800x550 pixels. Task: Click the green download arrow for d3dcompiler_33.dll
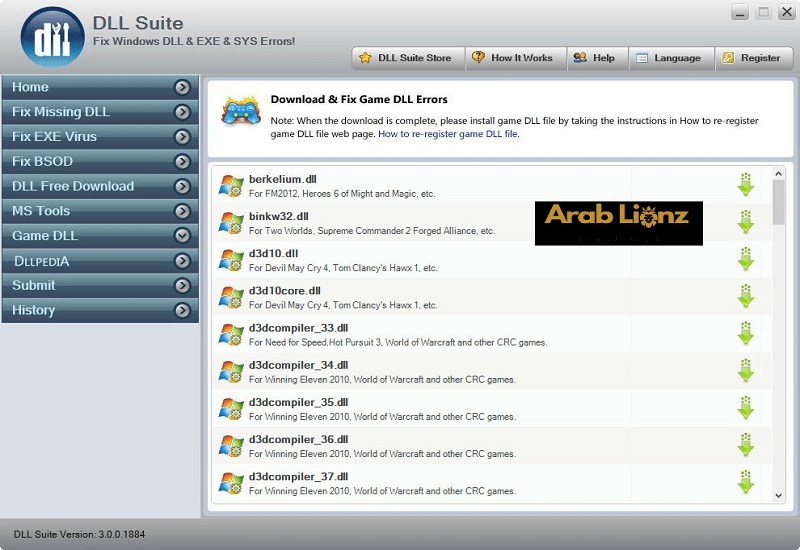click(x=745, y=333)
